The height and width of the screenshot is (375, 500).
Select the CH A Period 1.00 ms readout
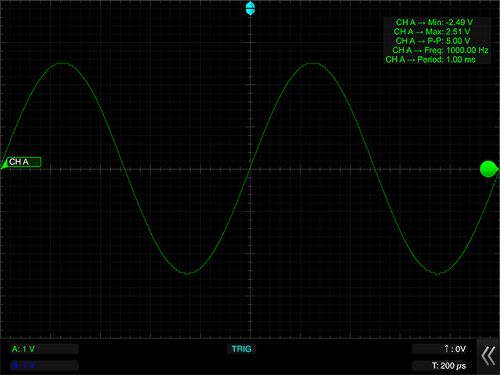point(430,60)
